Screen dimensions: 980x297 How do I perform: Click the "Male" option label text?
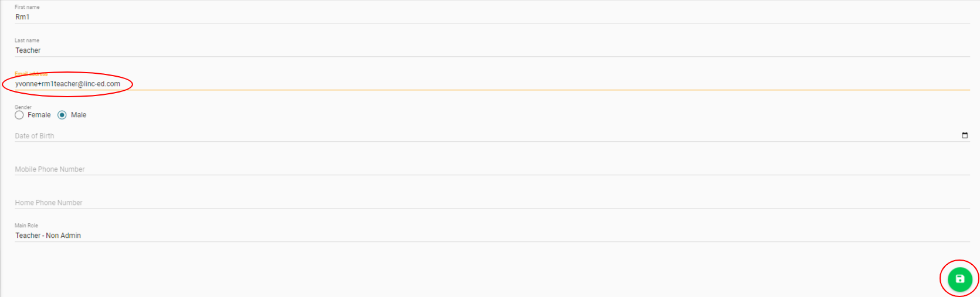(79, 115)
